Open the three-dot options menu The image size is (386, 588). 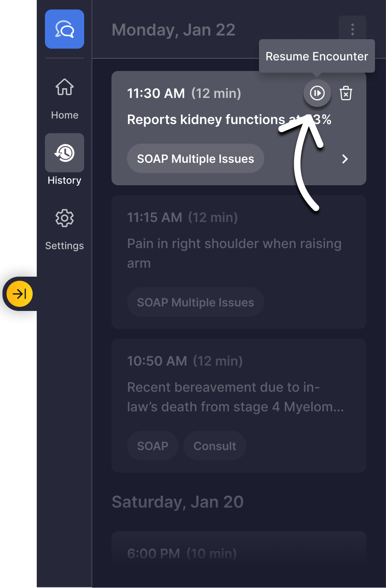tap(352, 29)
